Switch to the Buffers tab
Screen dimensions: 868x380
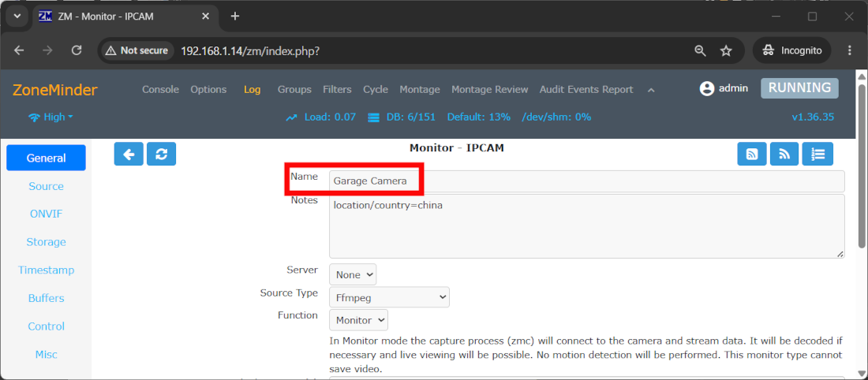tap(46, 298)
